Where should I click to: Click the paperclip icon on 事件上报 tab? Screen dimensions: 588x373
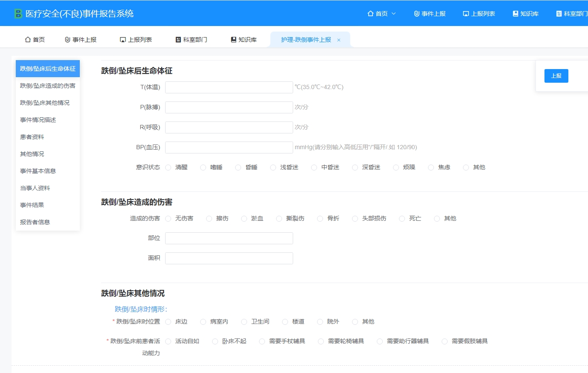pos(68,39)
